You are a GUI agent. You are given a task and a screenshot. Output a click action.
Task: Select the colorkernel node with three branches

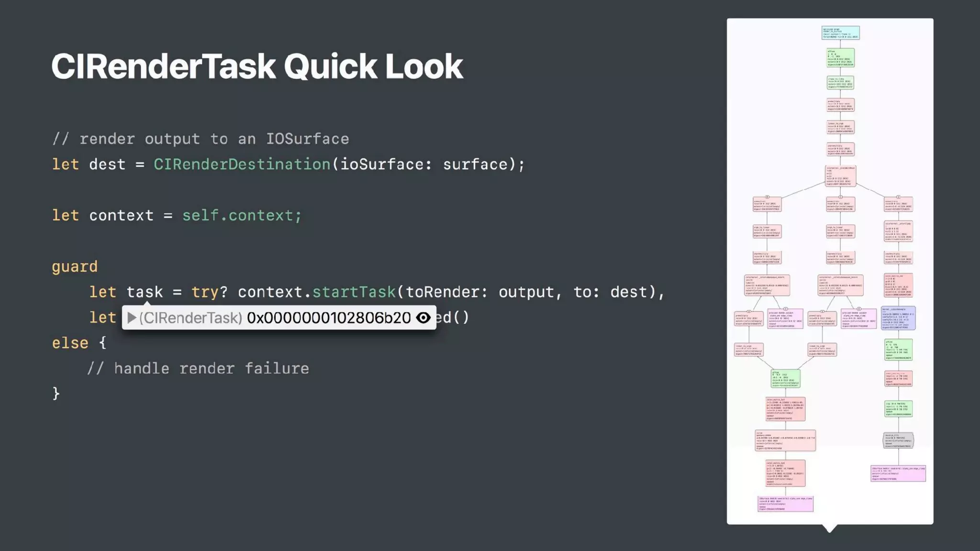840,176
